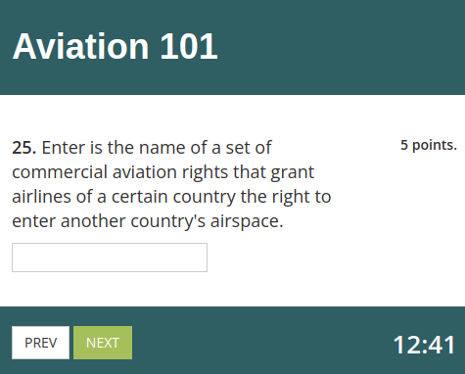The height and width of the screenshot is (374, 465).
Task: Click the 5 points label
Action: [428, 145]
